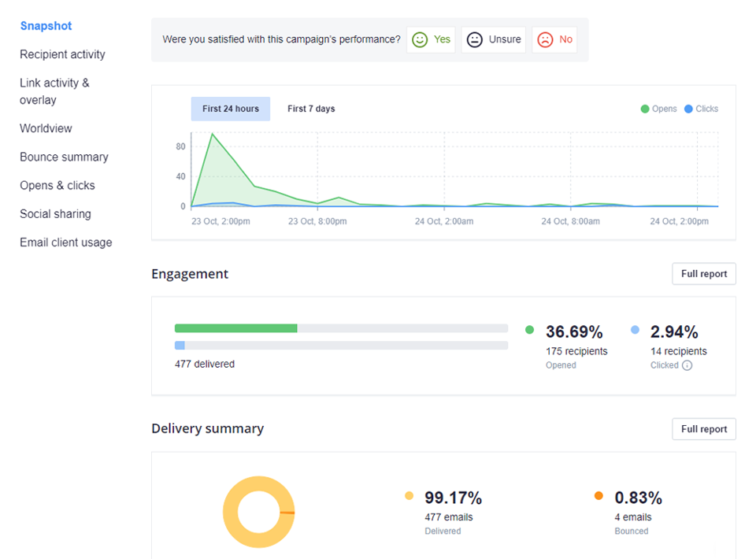Image resolution: width=756 pixels, height=559 pixels.
Task: Open the Worldview report
Action: pos(46,128)
